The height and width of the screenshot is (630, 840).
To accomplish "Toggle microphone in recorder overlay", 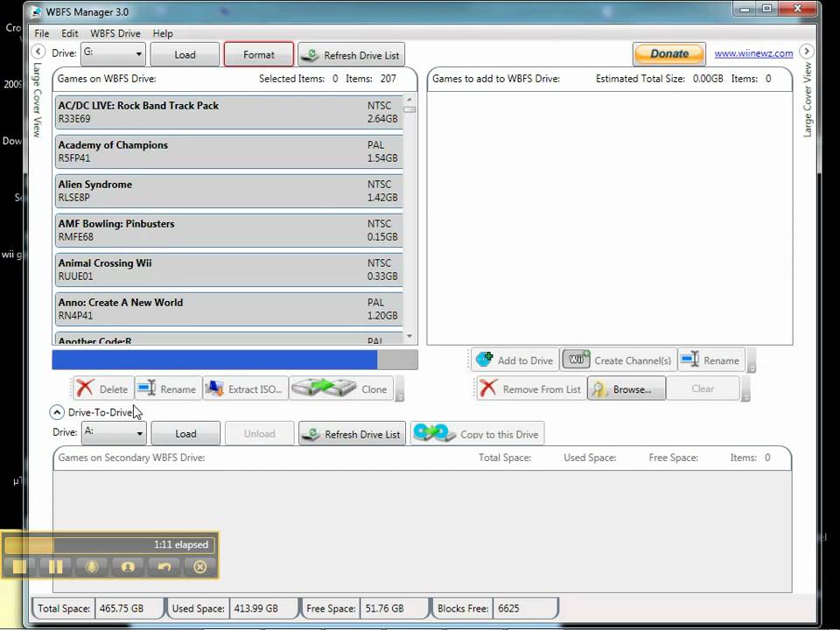I will 91,567.
